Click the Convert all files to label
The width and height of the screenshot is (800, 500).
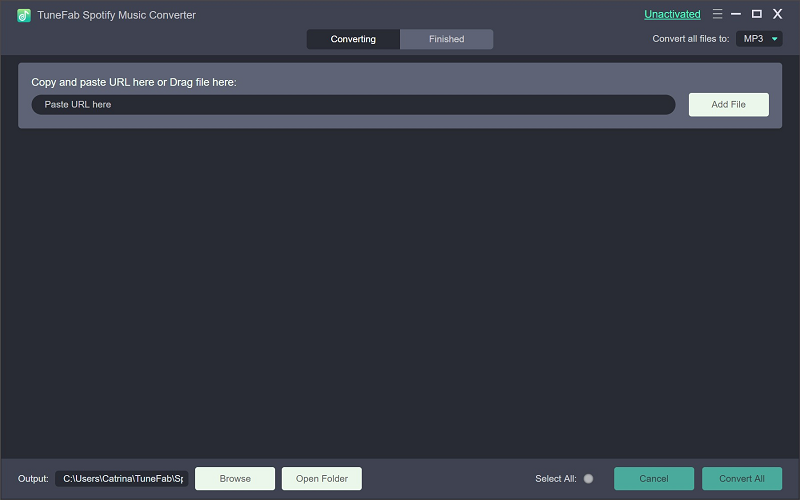pos(690,39)
